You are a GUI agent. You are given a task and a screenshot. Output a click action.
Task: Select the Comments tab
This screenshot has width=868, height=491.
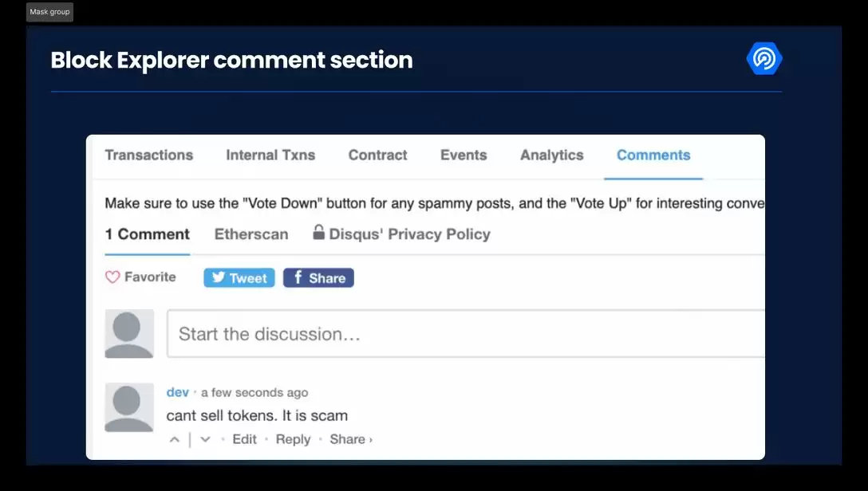click(x=653, y=155)
